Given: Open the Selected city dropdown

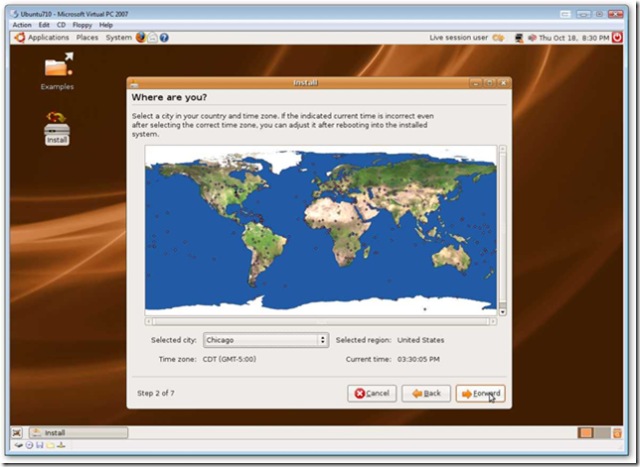Looking at the screenshot, I should [x=266, y=340].
